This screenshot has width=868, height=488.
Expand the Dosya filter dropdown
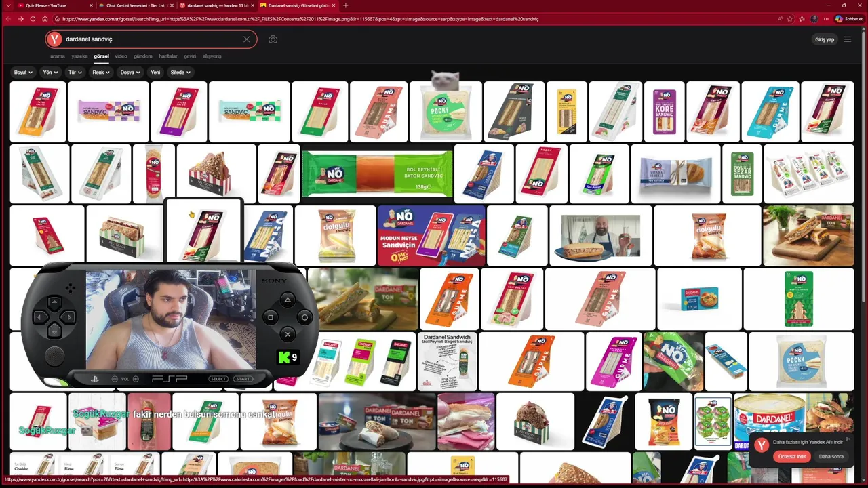[130, 72]
